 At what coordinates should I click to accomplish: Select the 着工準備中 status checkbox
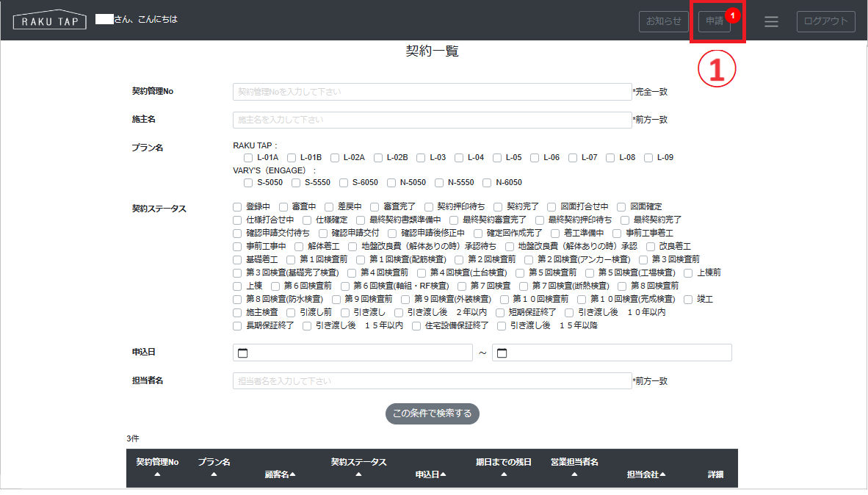tap(554, 234)
